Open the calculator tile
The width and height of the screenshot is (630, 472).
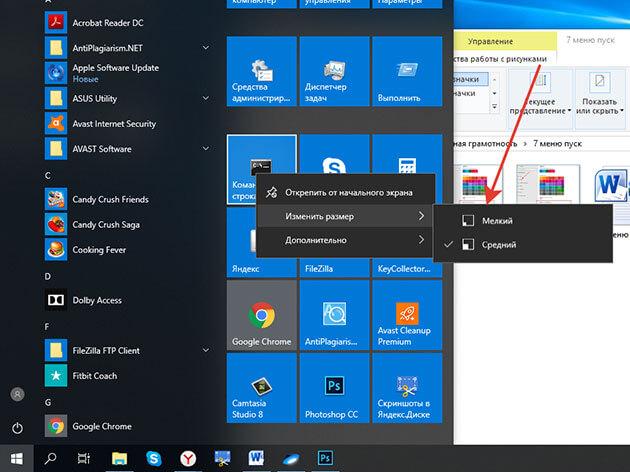407,155
